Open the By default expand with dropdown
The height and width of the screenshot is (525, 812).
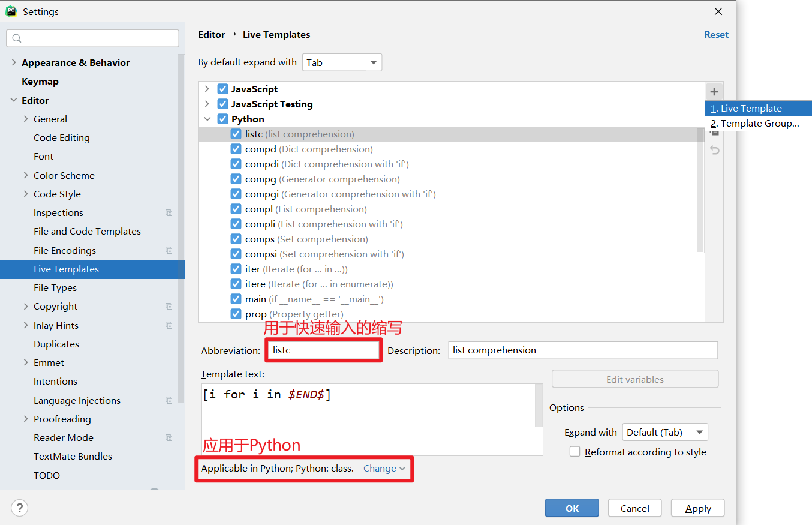[x=342, y=62]
